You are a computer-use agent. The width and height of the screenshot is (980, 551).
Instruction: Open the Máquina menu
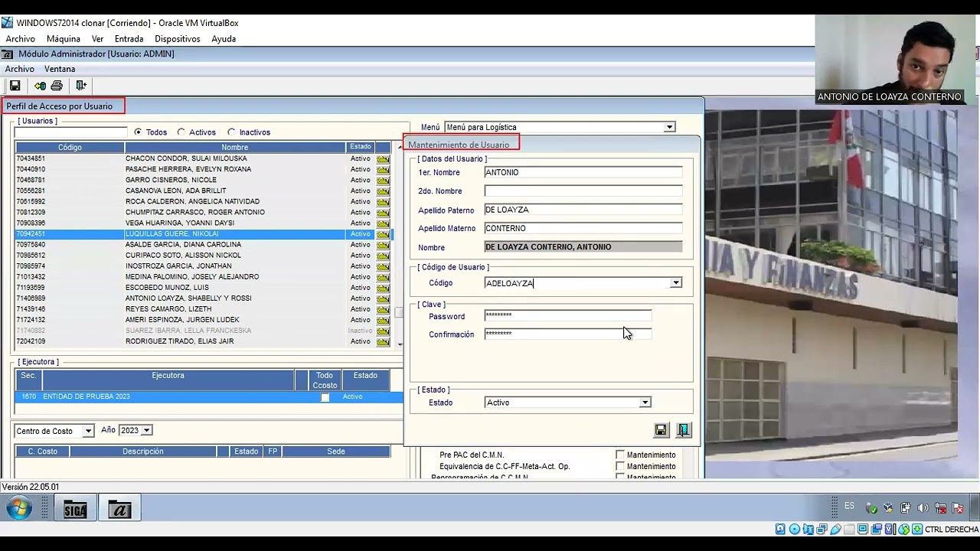tap(64, 38)
